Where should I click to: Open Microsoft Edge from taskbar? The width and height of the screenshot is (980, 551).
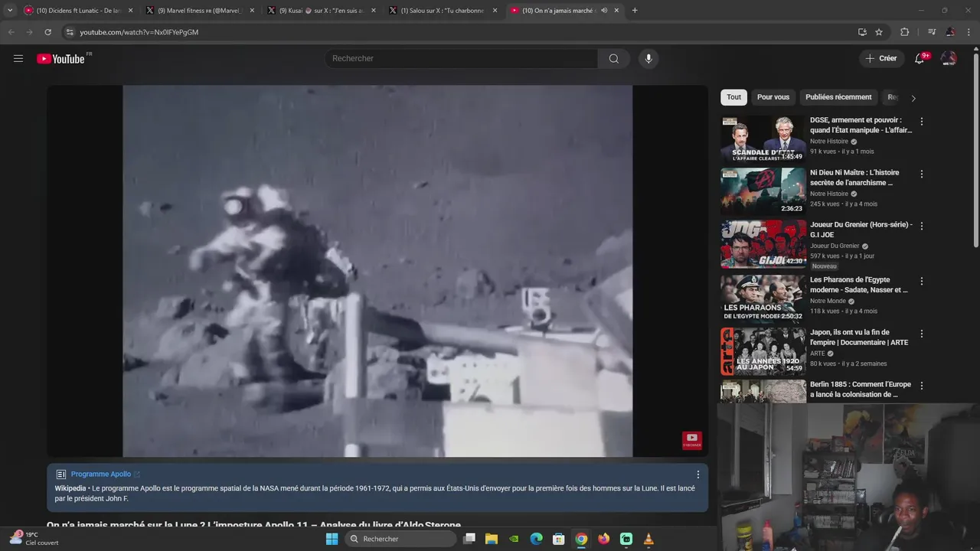click(x=537, y=539)
